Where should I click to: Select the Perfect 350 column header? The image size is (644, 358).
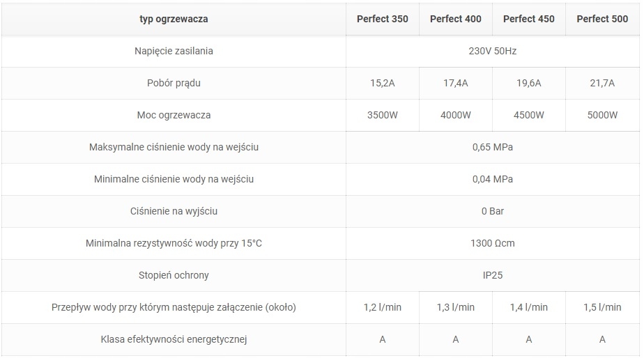pyautogui.click(x=383, y=19)
